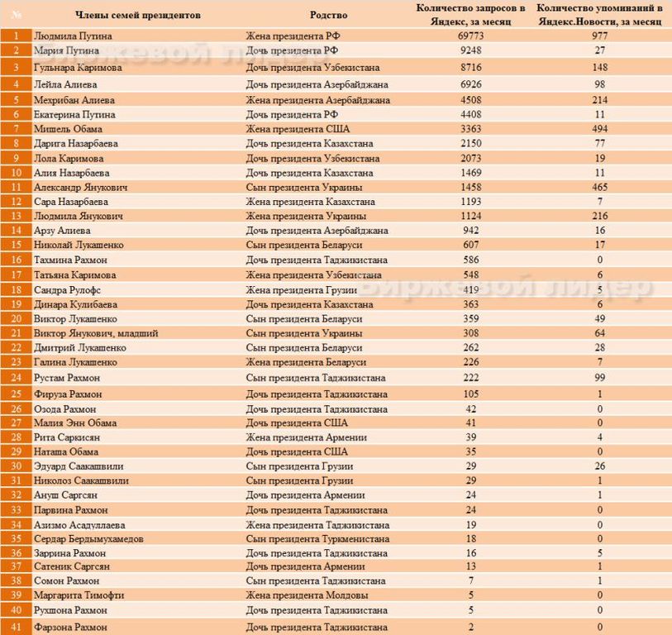Select Сандра Рулофс name
This screenshot has height=635, width=672.
point(67,290)
